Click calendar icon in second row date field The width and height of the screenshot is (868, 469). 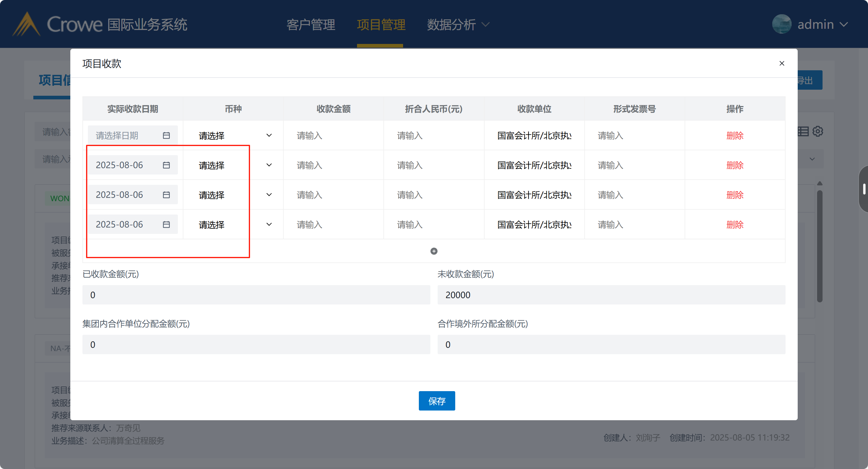[x=166, y=165]
